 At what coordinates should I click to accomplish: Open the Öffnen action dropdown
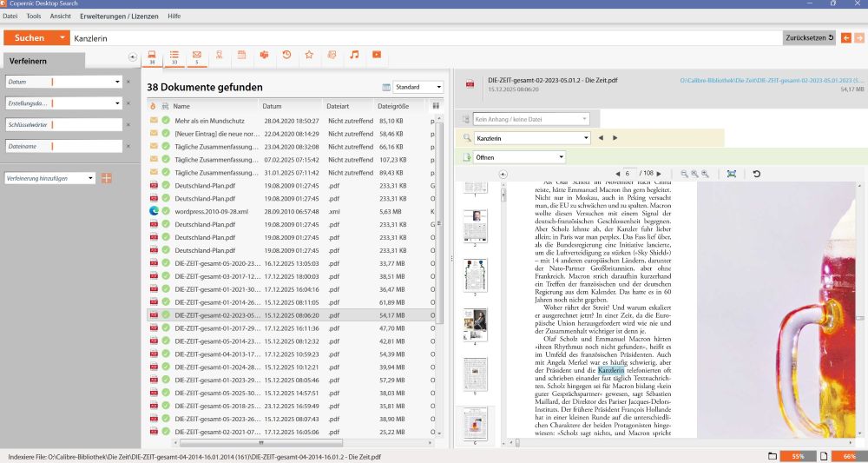point(562,157)
